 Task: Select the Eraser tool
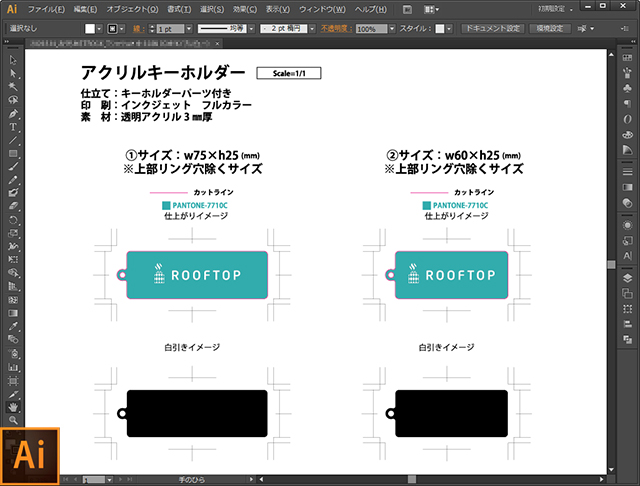[13, 206]
